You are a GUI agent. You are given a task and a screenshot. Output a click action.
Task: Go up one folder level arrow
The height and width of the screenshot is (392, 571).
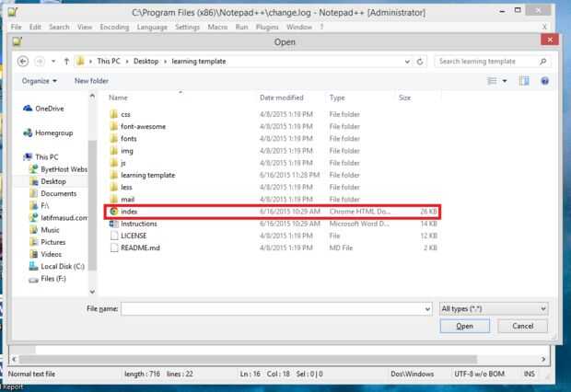(66, 62)
